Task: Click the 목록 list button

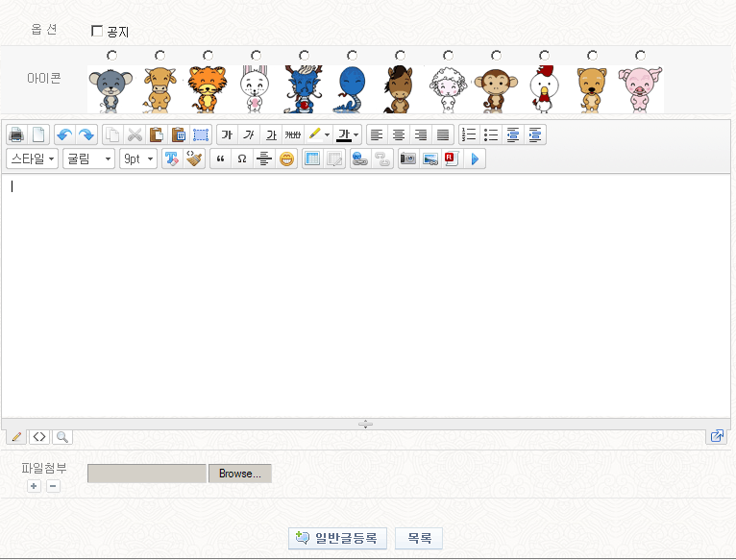Action: (x=419, y=538)
